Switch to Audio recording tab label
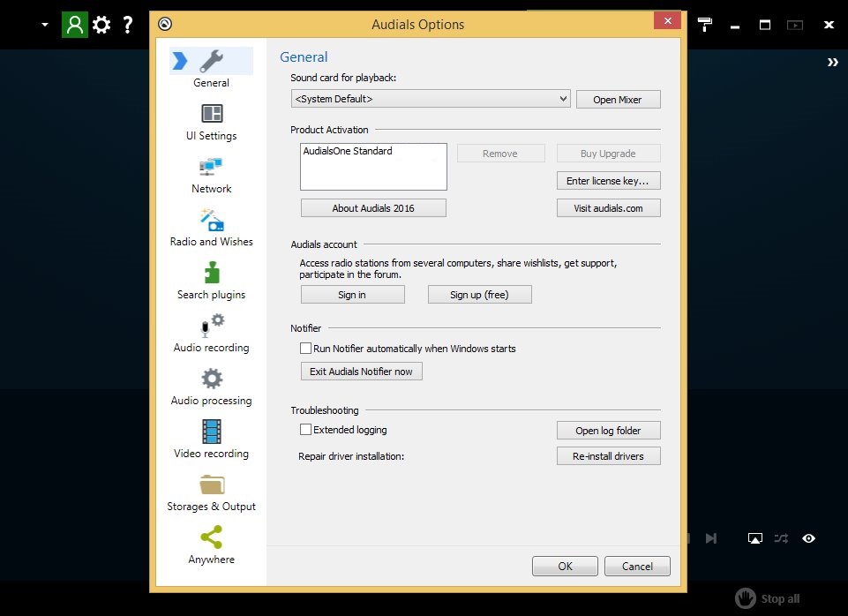 (x=212, y=348)
